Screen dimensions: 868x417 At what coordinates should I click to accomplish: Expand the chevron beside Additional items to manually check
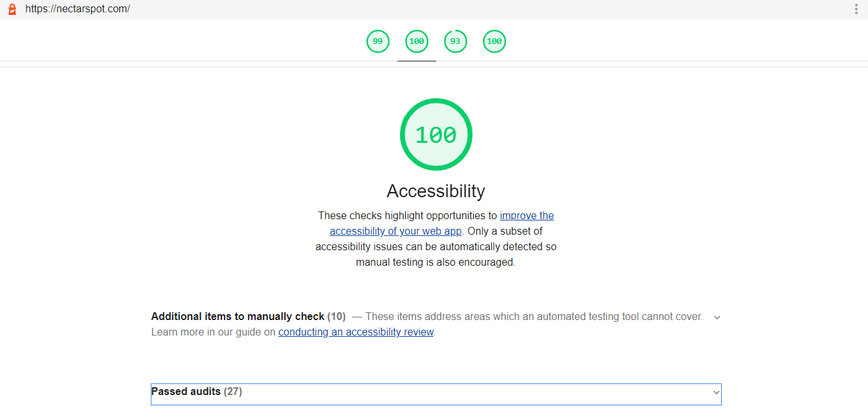click(x=717, y=317)
